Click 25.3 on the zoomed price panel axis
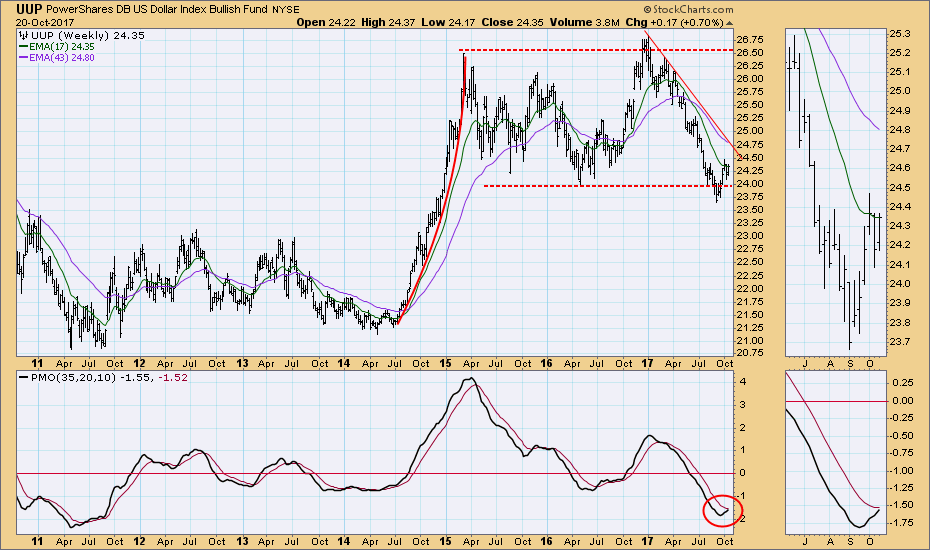Viewport: 930px width, 550px height. click(x=900, y=34)
